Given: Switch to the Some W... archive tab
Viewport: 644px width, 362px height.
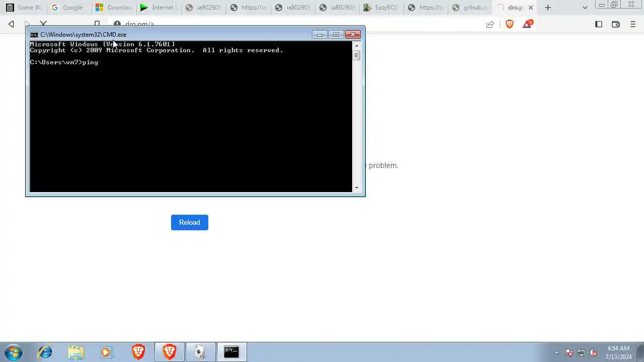Looking at the screenshot, I should pos(24,8).
